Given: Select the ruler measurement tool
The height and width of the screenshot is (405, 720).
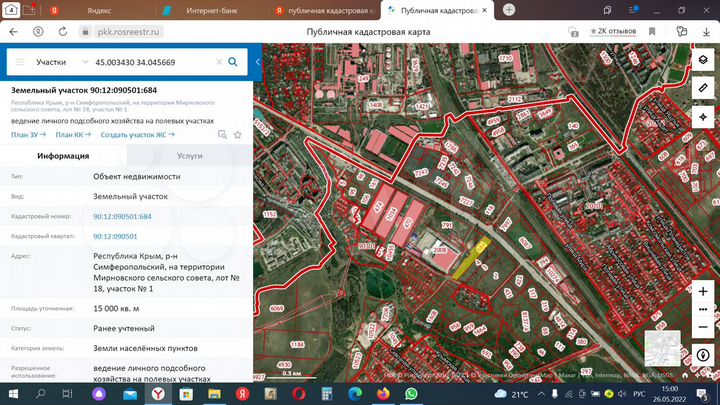Looking at the screenshot, I should (x=703, y=89).
